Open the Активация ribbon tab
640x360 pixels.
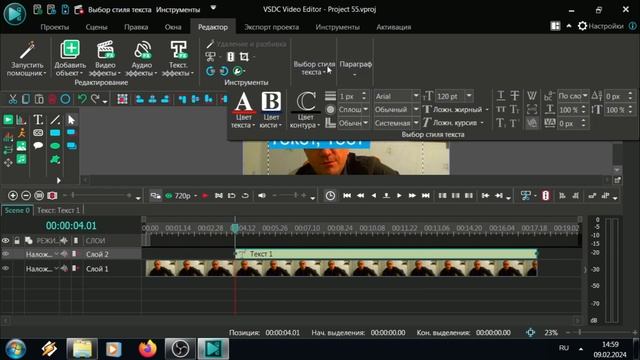pos(393,27)
